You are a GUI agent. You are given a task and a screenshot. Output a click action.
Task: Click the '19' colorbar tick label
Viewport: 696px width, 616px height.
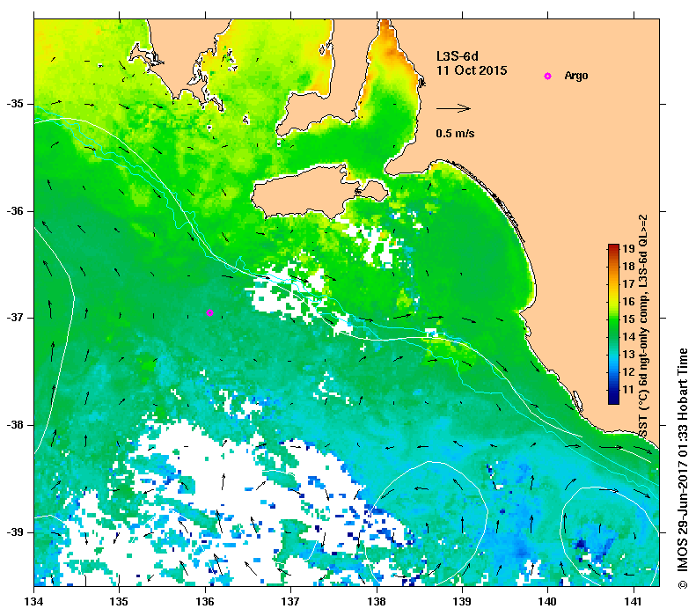tap(628, 248)
